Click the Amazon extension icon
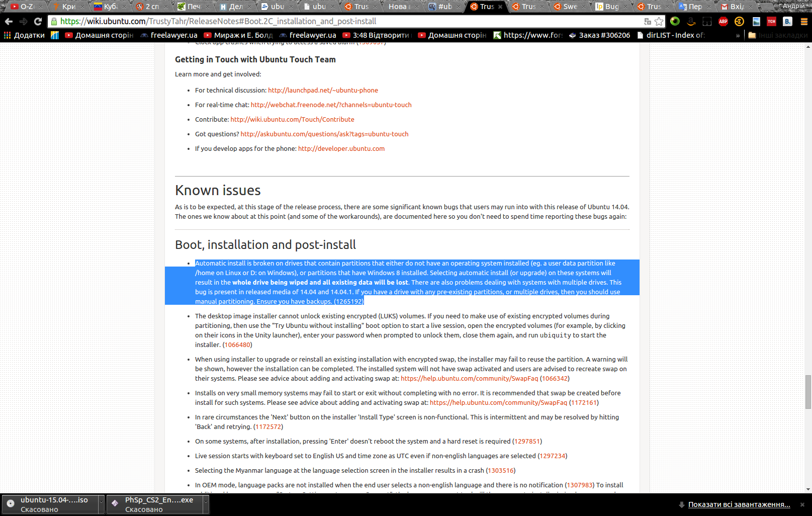The image size is (812, 516). click(691, 22)
